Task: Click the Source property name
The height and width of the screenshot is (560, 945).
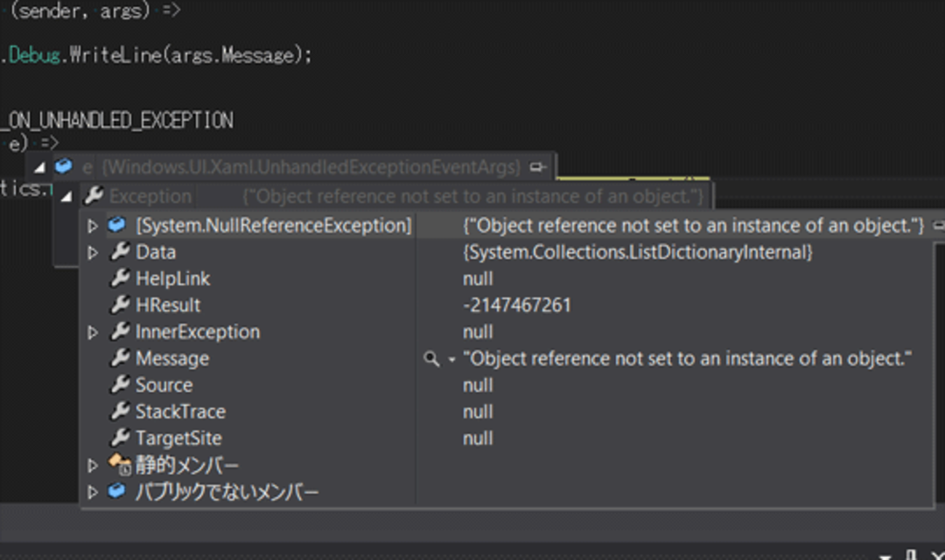Action: coord(164,385)
